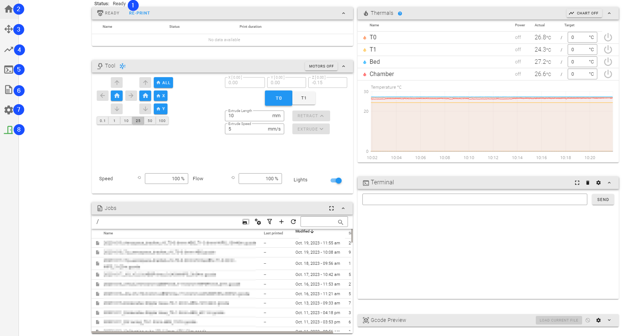Focus the Bed target temperature field
This screenshot has height=336, width=644.
(582, 62)
